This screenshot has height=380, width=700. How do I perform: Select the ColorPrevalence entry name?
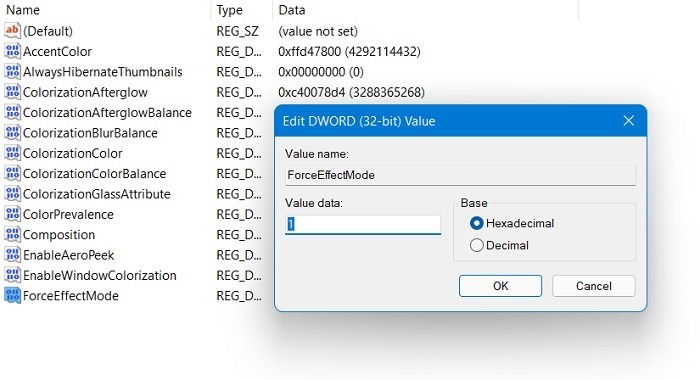(x=68, y=215)
